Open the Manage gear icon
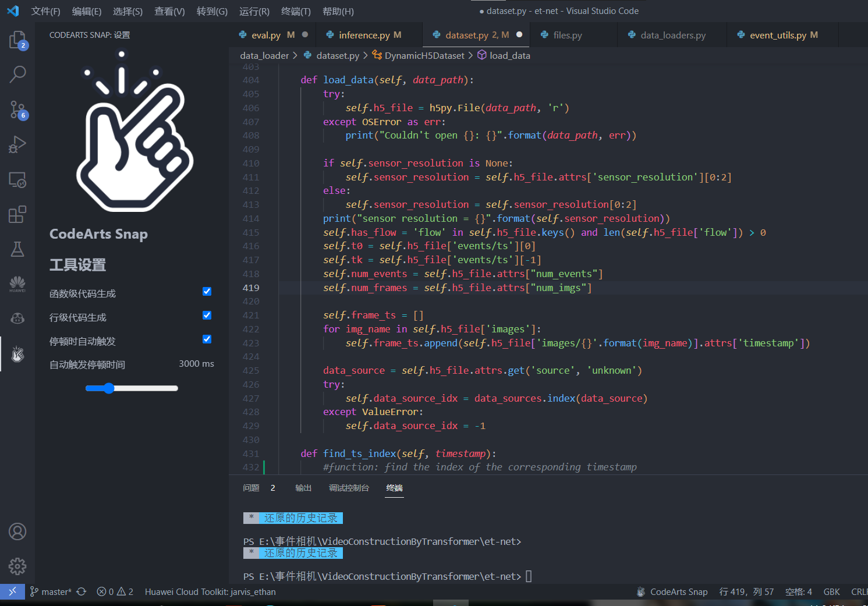 (17, 566)
